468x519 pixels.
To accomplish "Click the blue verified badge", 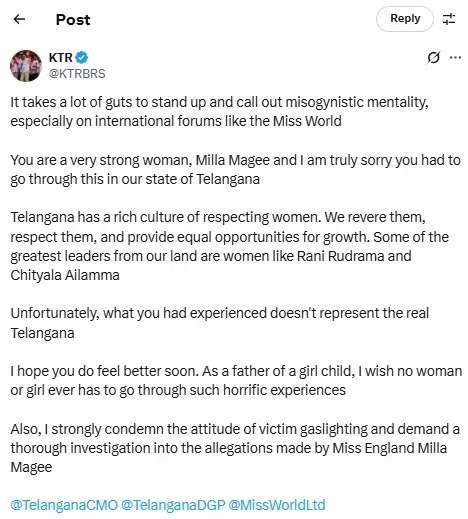I will click(82, 58).
